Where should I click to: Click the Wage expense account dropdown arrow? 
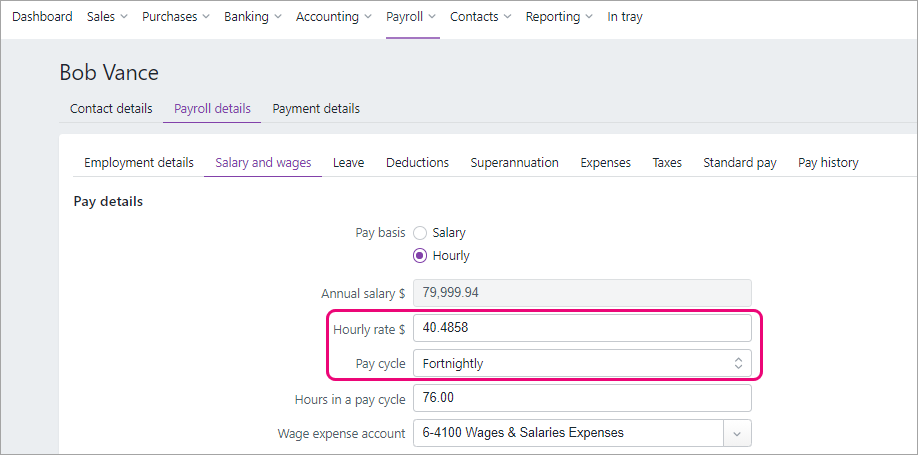(737, 433)
